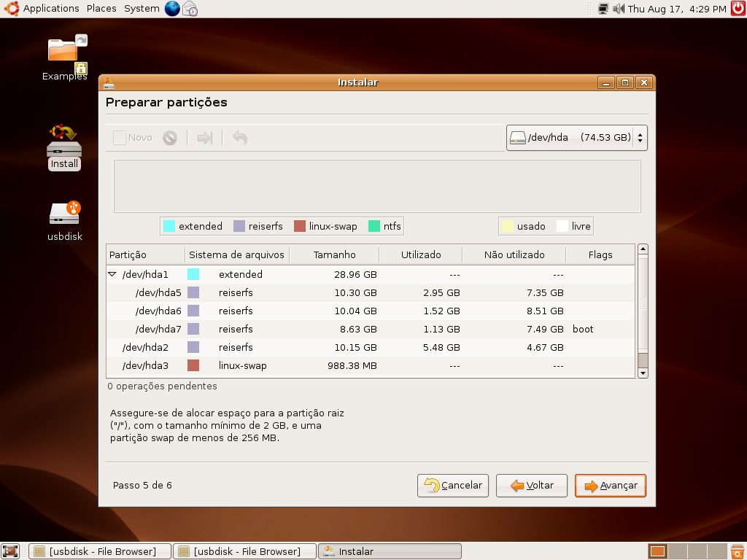Viewport: 747px width, 560px height.
Task: Launch web browser globe icon in panel
Action: (172, 9)
